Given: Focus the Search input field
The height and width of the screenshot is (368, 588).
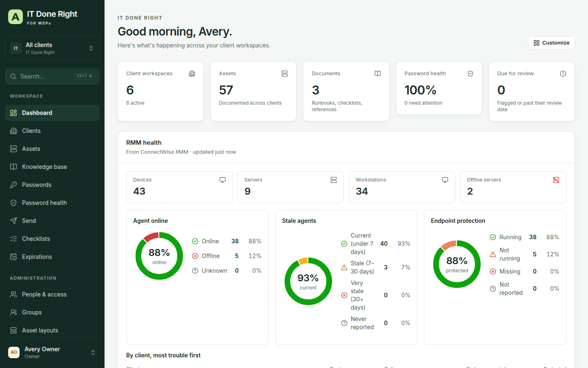Looking at the screenshot, I should click(52, 76).
